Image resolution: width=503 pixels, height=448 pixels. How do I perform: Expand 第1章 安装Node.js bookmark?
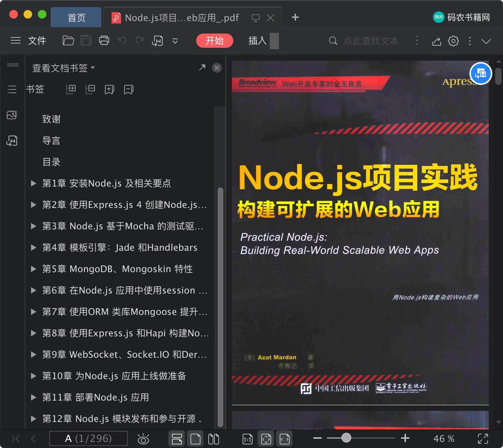pyautogui.click(x=34, y=183)
